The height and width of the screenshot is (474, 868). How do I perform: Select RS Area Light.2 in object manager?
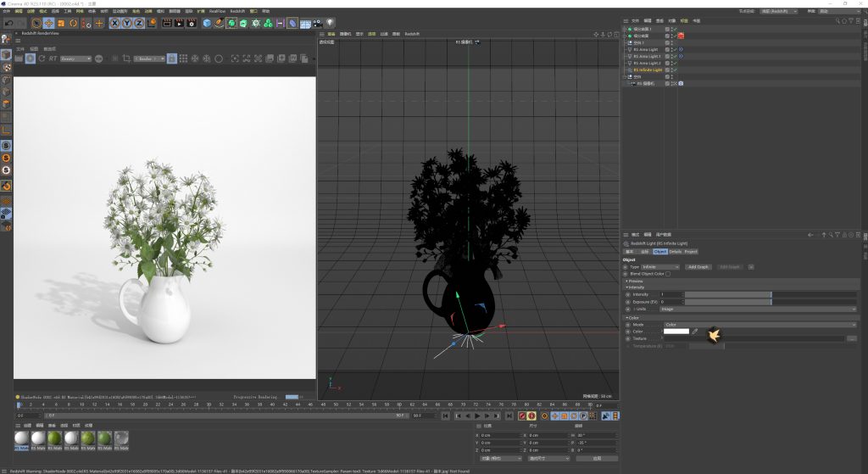pyautogui.click(x=647, y=63)
